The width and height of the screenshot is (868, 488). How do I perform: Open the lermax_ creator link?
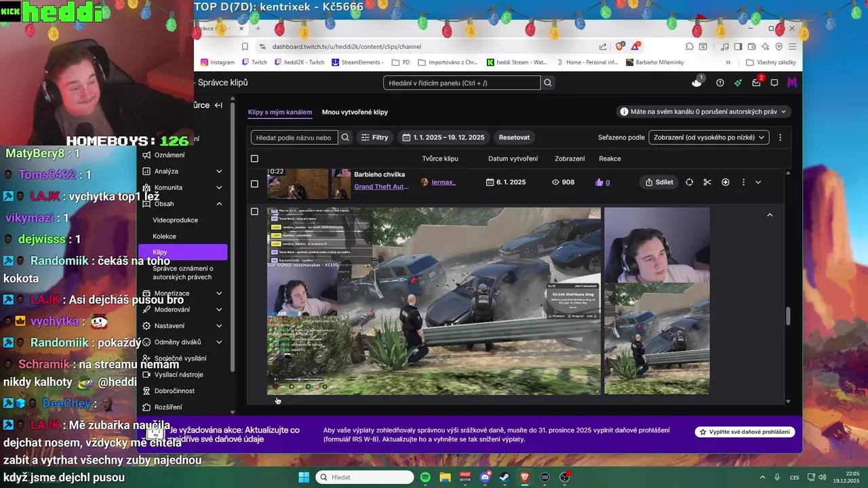click(x=443, y=182)
